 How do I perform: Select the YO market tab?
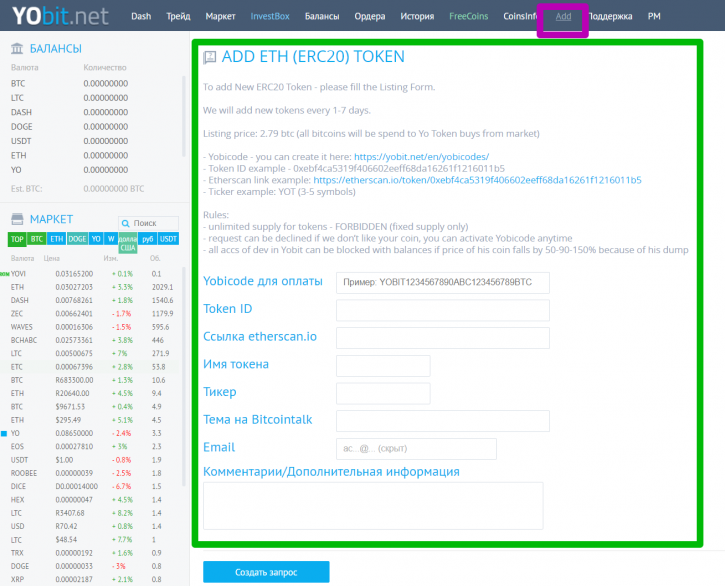click(x=96, y=239)
